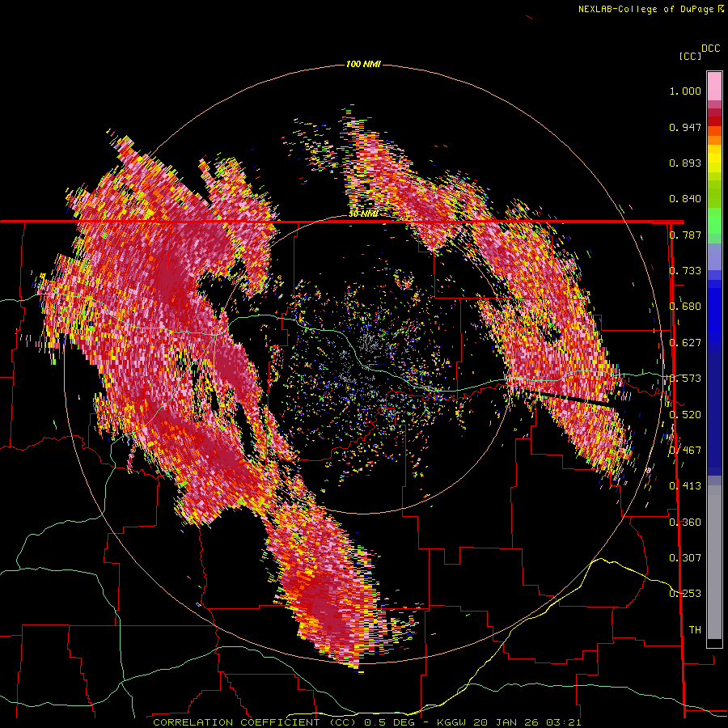The width and height of the screenshot is (728, 728).
Task: Click the [CC] units label
Action: pos(690,56)
